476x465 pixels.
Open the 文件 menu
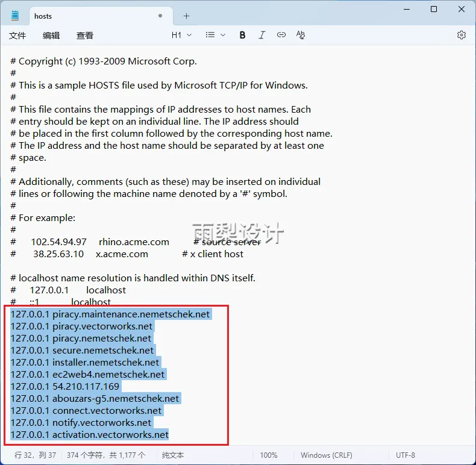[17, 36]
